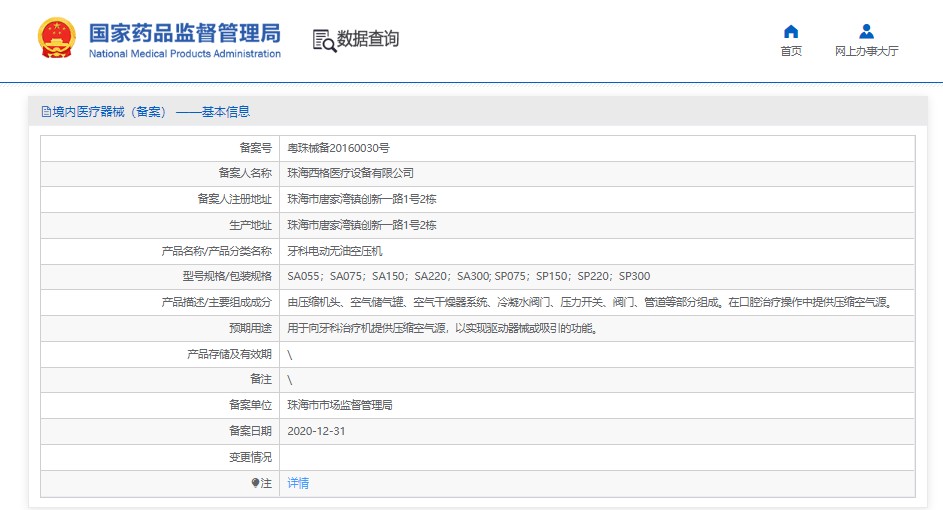This screenshot has height=510, width=943.
Task: Click National Medical Products Administration text
Action: [x=185, y=54]
